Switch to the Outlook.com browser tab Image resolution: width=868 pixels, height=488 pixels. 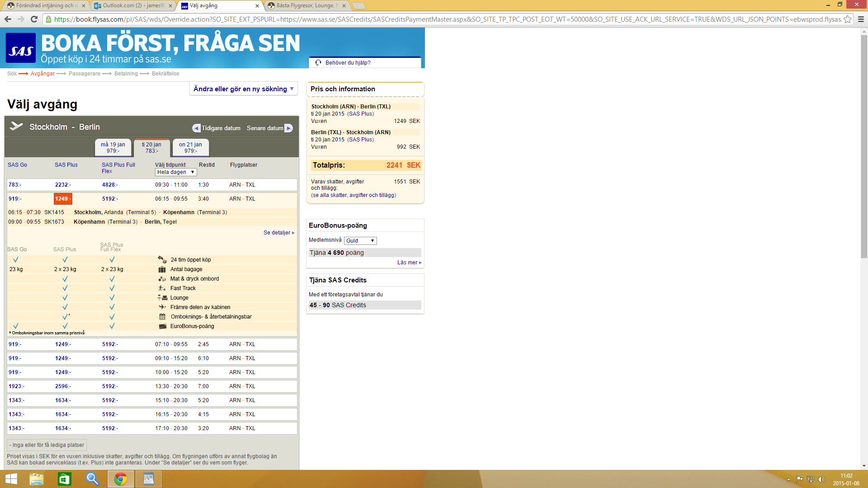pyautogui.click(x=133, y=5)
